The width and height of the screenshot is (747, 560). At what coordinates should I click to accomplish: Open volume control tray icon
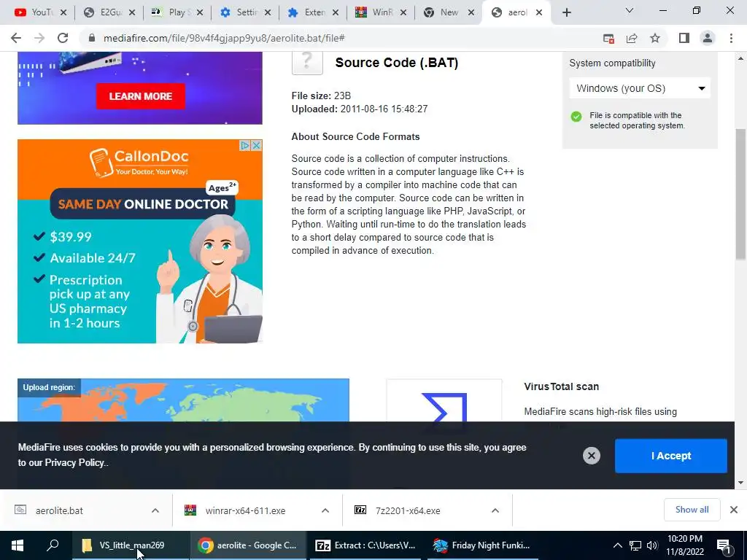tap(652, 545)
